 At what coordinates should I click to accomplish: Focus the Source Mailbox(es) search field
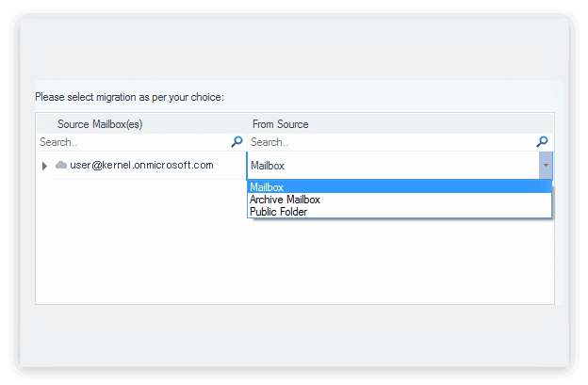[132, 142]
